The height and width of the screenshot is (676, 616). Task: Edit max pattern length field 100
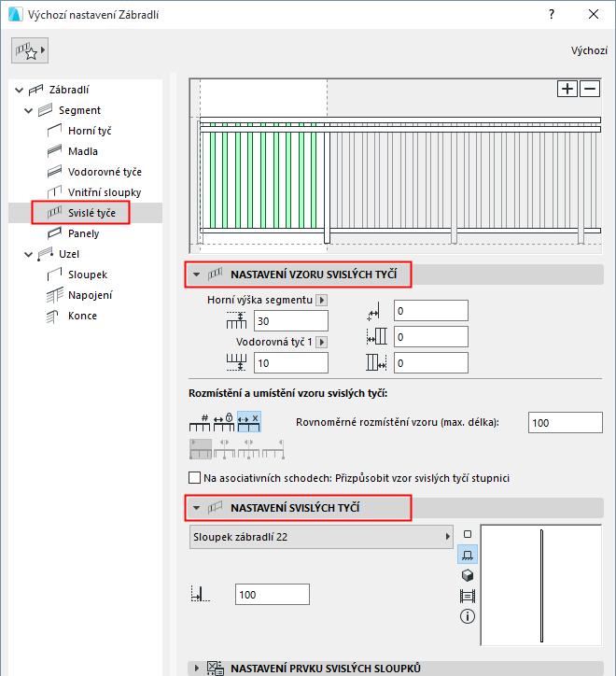pyautogui.click(x=566, y=422)
